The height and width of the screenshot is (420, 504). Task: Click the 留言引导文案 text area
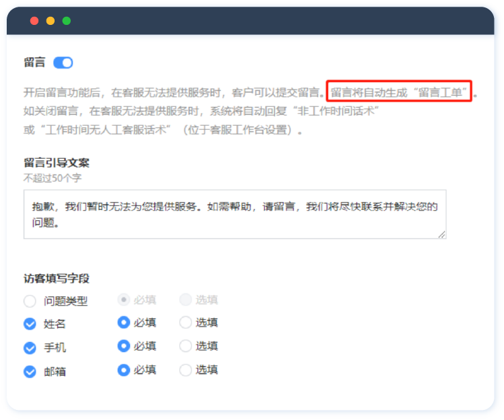click(x=234, y=214)
